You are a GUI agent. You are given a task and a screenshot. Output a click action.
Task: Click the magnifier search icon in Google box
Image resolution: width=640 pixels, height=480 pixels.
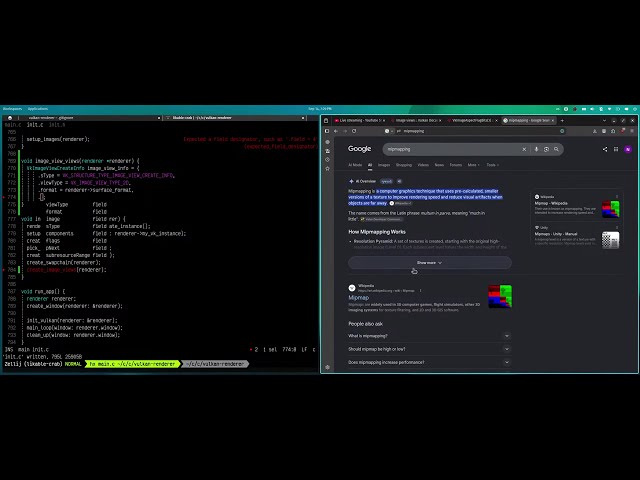[556, 149]
